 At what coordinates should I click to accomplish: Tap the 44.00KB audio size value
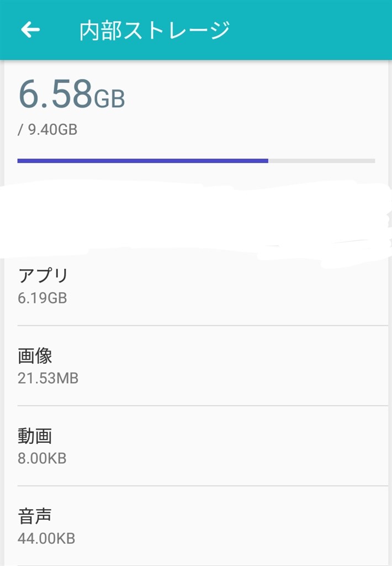coord(46,538)
